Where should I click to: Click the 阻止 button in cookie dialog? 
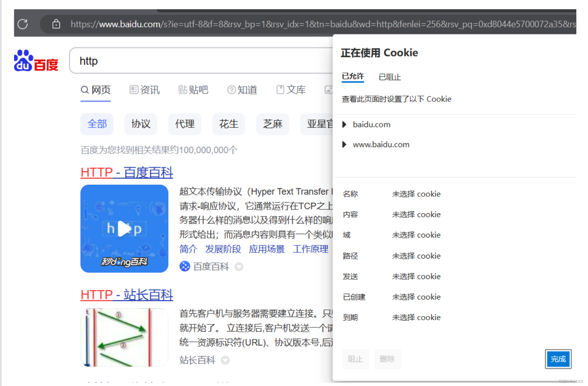[355, 359]
